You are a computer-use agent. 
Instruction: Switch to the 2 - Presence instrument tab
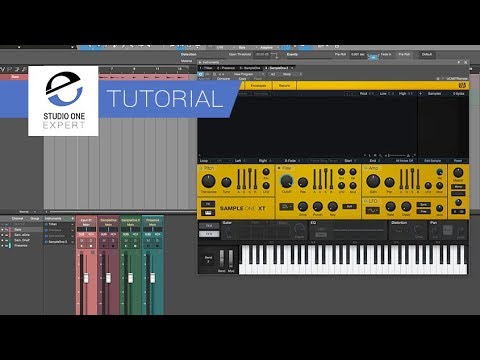(x=226, y=68)
